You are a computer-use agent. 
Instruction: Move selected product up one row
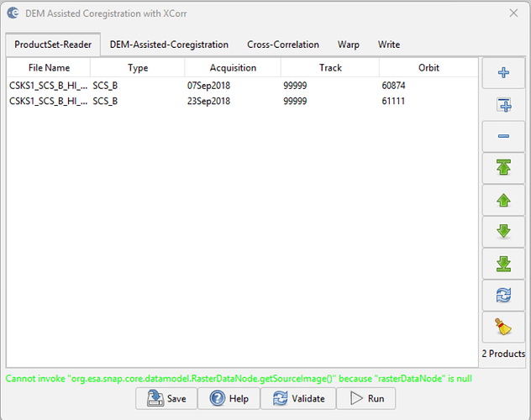504,201
